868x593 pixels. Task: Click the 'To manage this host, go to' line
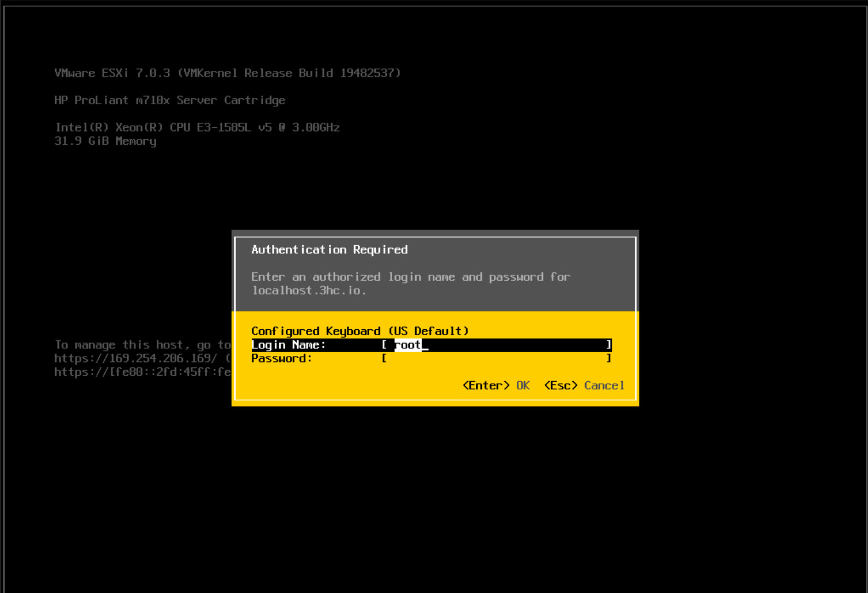pyautogui.click(x=143, y=345)
